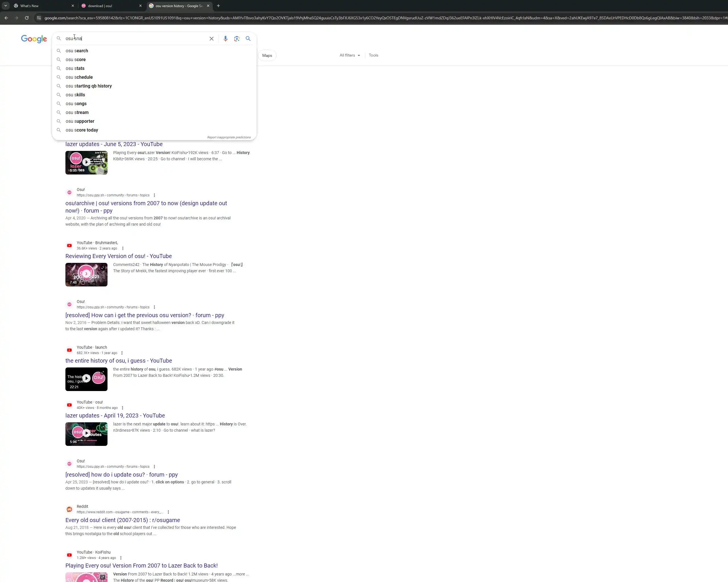This screenshot has height=582, width=728.
Task: Clear the search box with X icon
Action: coord(211,39)
